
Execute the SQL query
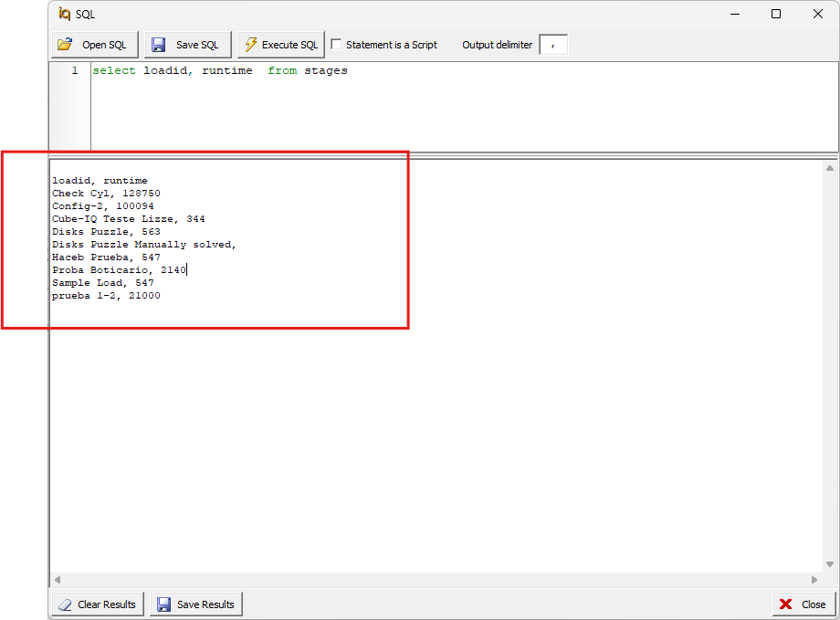[280, 44]
